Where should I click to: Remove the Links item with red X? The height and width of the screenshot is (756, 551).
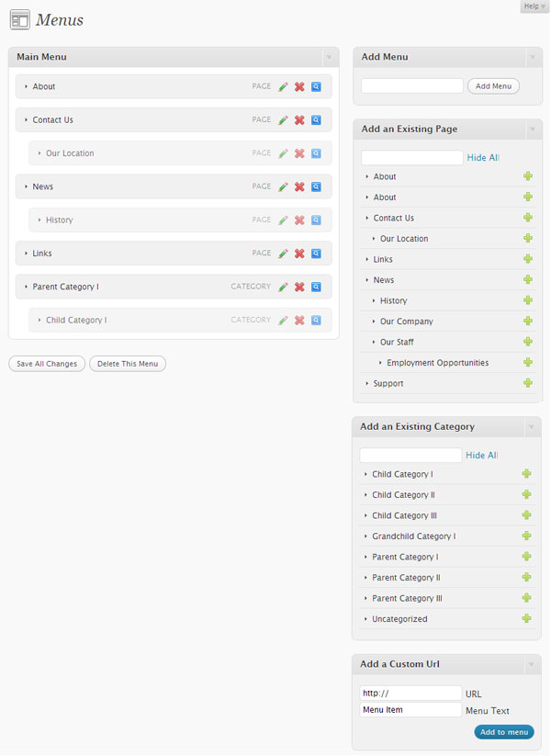click(299, 254)
